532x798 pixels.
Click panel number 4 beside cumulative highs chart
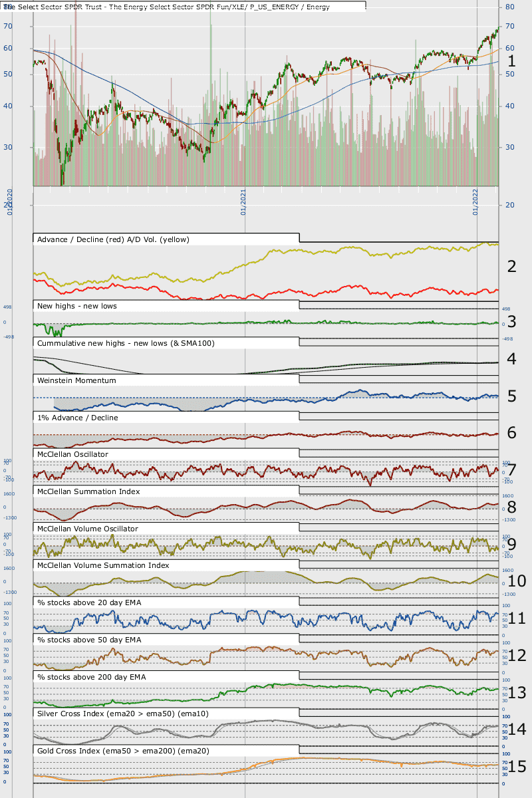511,359
